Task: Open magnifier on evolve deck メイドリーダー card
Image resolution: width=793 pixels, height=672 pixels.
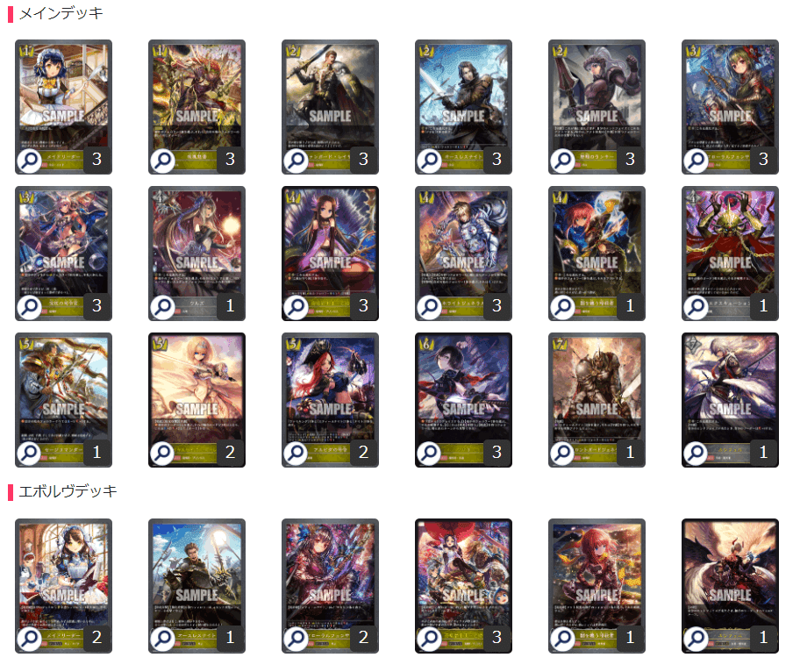Action: tap(29, 639)
